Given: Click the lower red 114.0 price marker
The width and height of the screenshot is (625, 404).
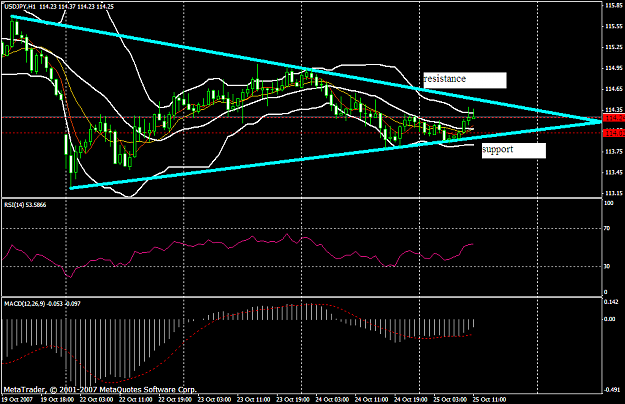Looking at the screenshot, I should pos(613,133).
